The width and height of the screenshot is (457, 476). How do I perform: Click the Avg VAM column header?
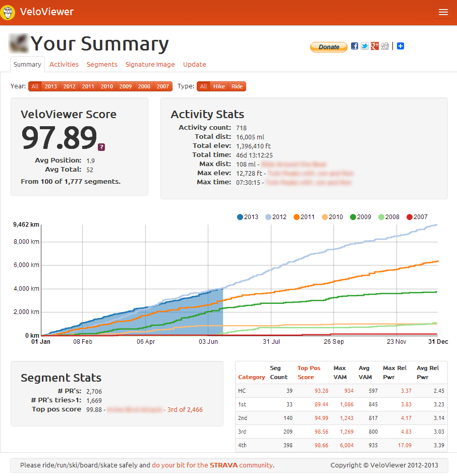(x=365, y=373)
